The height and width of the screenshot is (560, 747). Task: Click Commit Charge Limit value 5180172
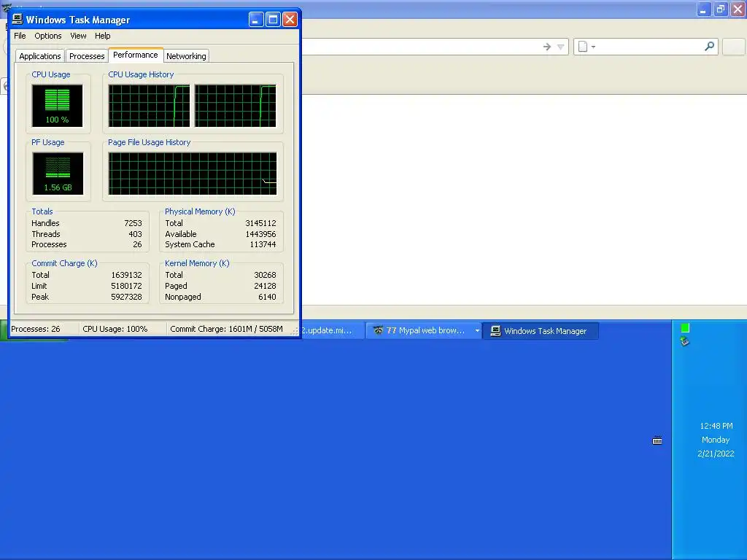pyautogui.click(x=126, y=286)
